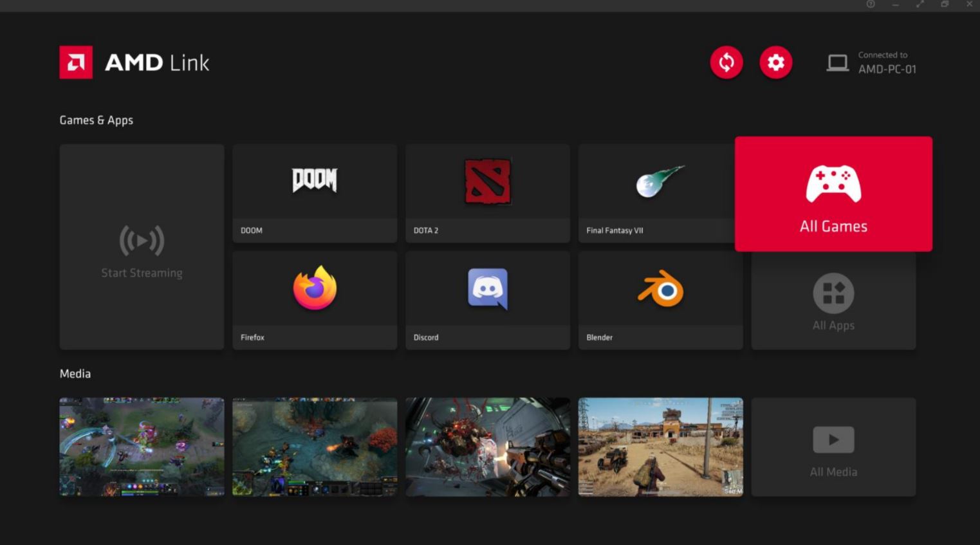Click the AMD logo icon

tap(76, 62)
